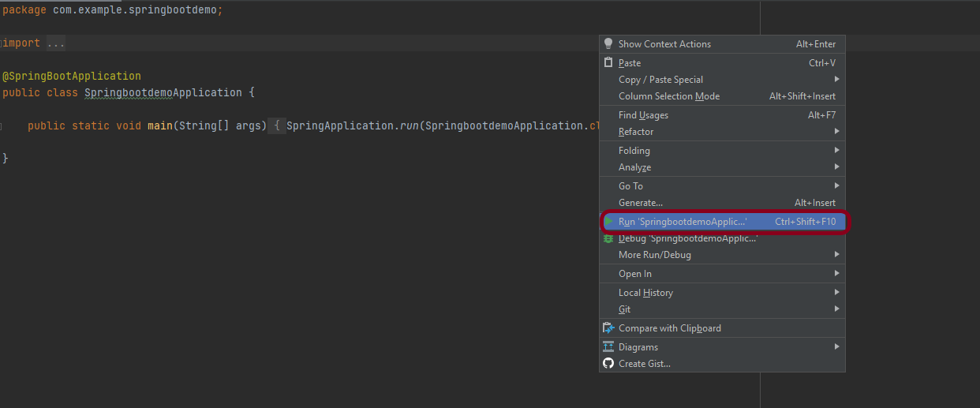This screenshot has width=980, height=408.
Task: Click the green Debug bug icon
Action: [x=608, y=238]
